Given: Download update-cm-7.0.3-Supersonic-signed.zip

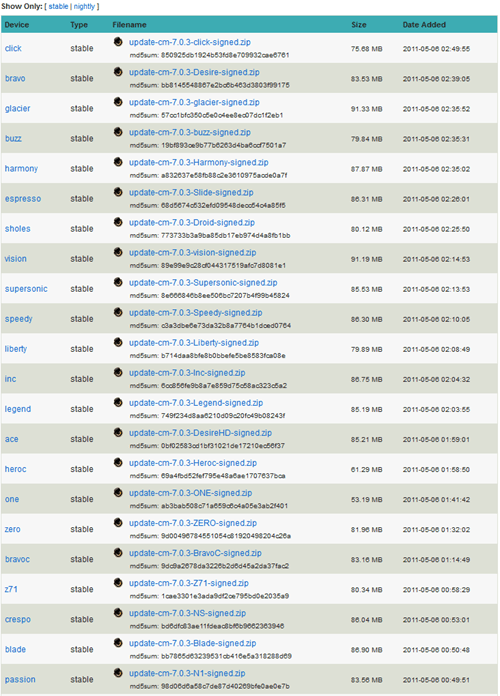Looking at the screenshot, I should point(203,283).
